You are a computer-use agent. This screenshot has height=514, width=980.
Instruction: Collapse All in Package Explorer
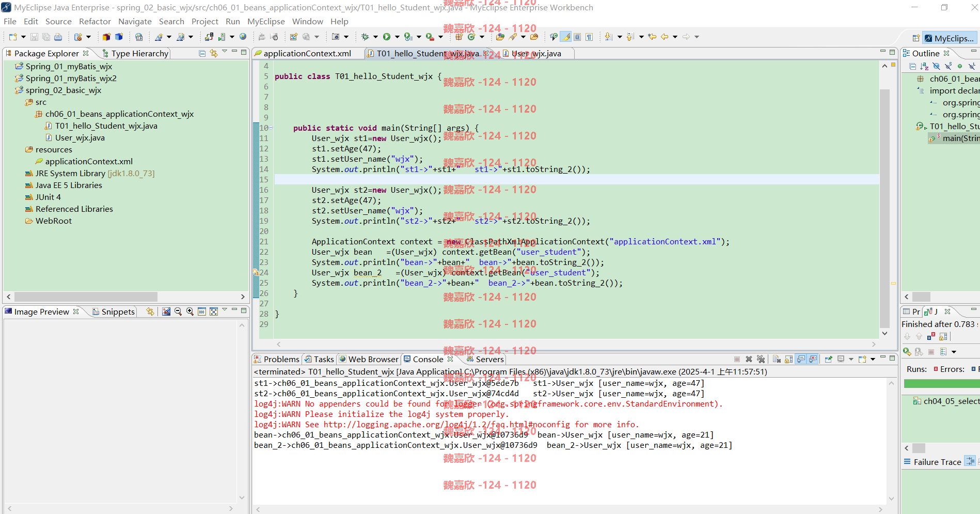[x=202, y=53]
